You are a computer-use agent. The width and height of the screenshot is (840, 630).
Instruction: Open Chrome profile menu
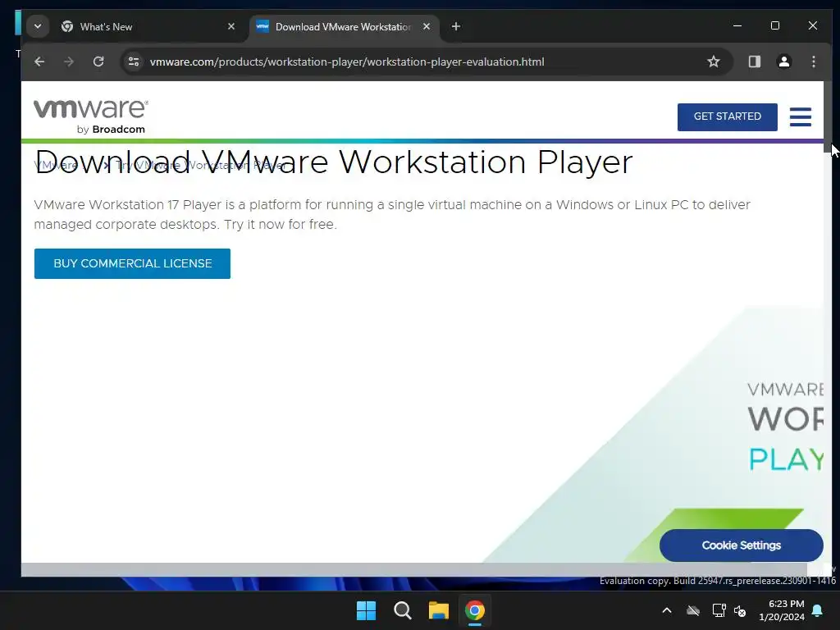coord(783,62)
